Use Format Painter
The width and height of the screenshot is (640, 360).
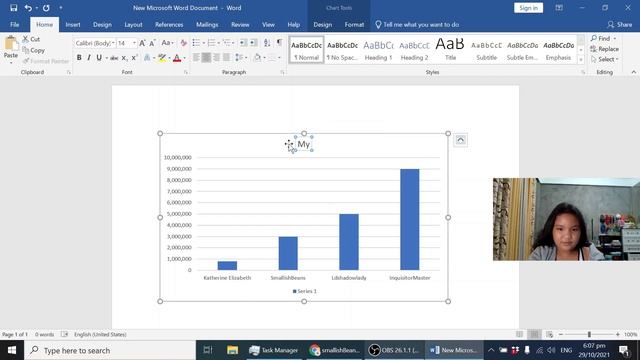(x=46, y=61)
